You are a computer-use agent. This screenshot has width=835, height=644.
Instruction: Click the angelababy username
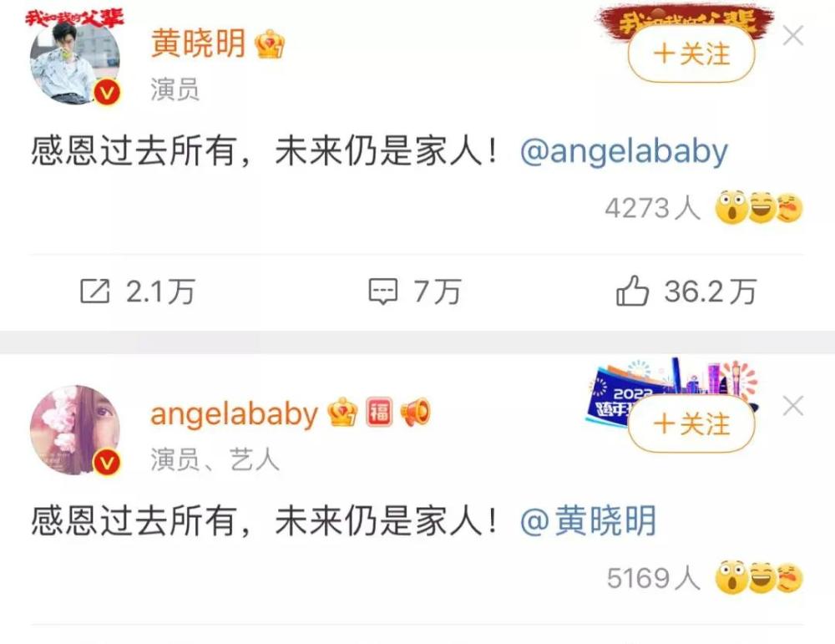click(x=235, y=414)
